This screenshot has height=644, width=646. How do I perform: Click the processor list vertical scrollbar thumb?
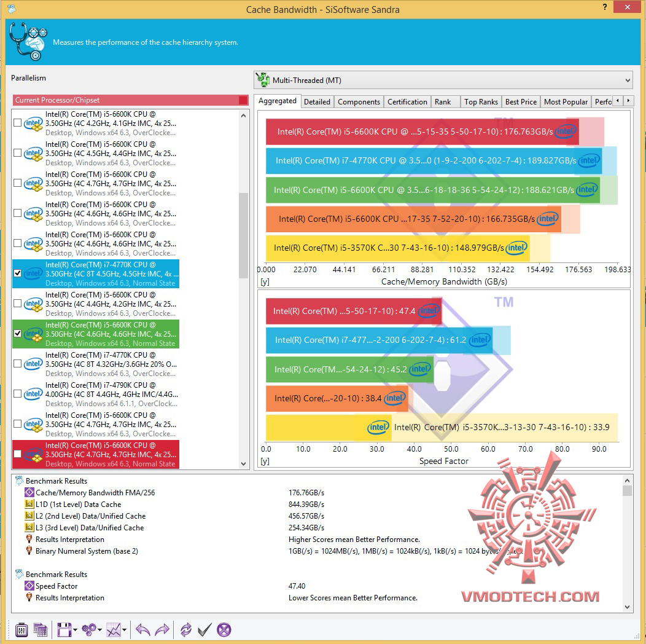pos(243,236)
